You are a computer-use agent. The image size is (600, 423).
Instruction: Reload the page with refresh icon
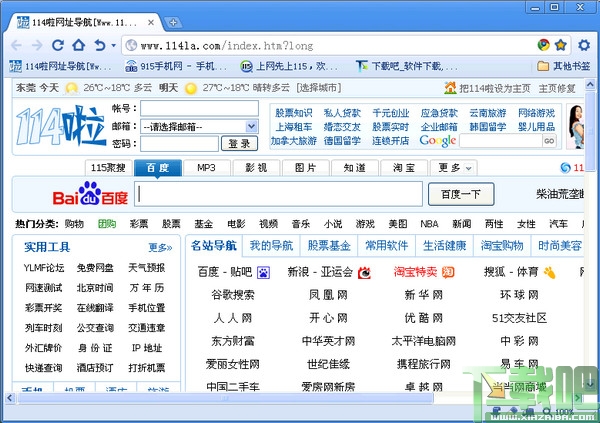click(x=58, y=46)
